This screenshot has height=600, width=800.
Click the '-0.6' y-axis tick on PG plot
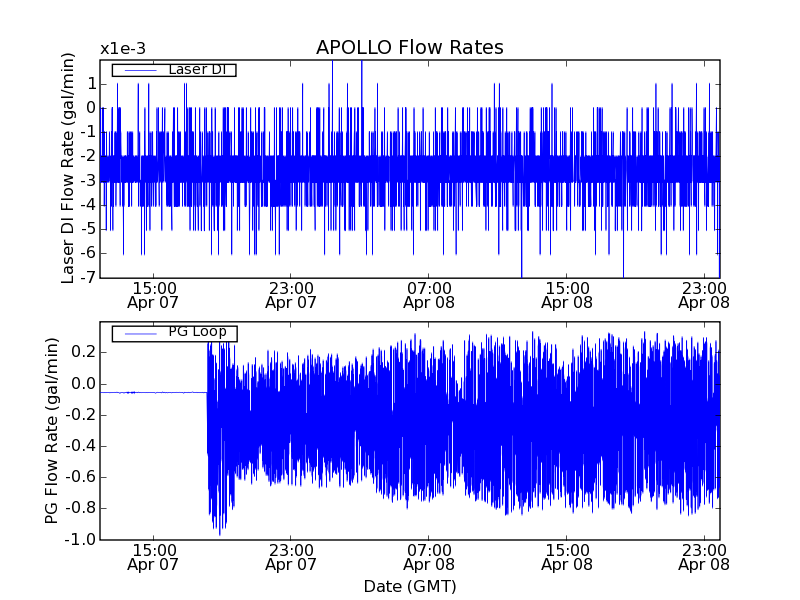coord(80,477)
